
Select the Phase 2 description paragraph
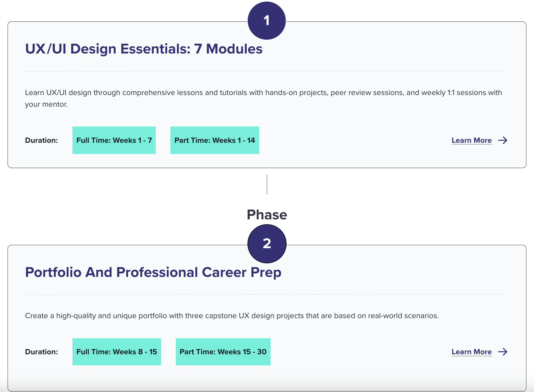point(232,315)
